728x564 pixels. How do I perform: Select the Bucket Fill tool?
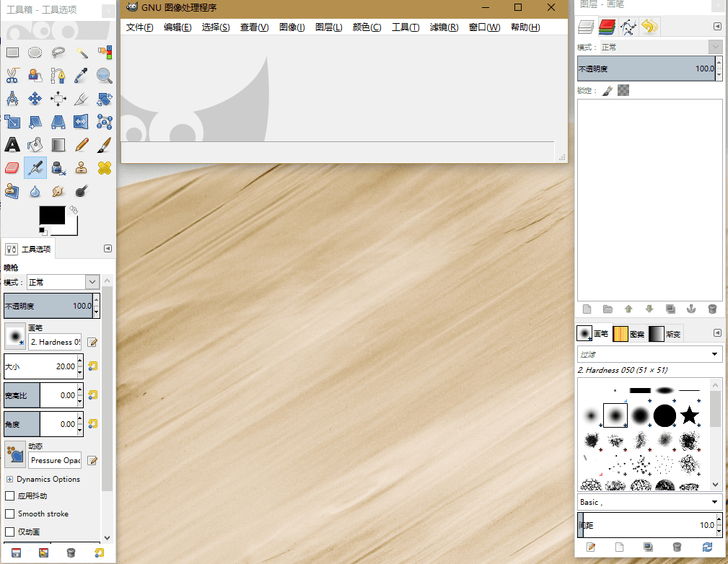coord(35,145)
